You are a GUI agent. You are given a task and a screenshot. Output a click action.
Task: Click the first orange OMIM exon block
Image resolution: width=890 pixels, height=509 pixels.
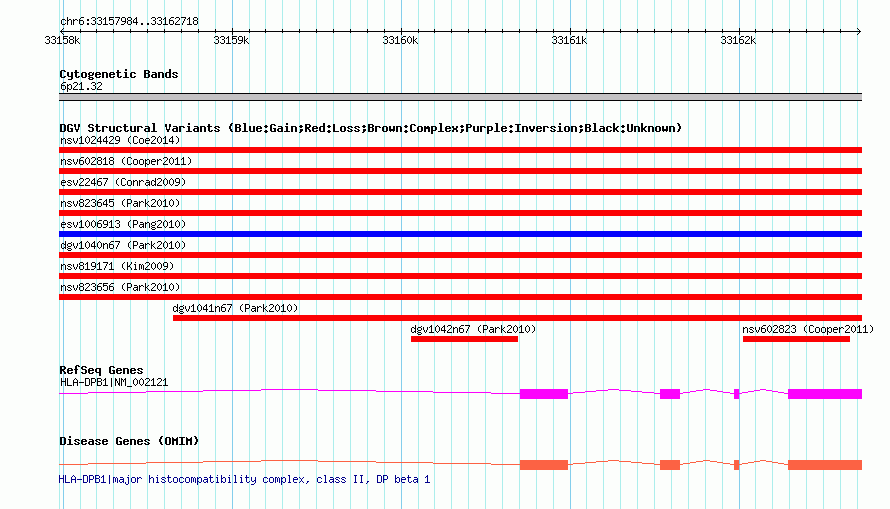pyautogui.click(x=544, y=465)
